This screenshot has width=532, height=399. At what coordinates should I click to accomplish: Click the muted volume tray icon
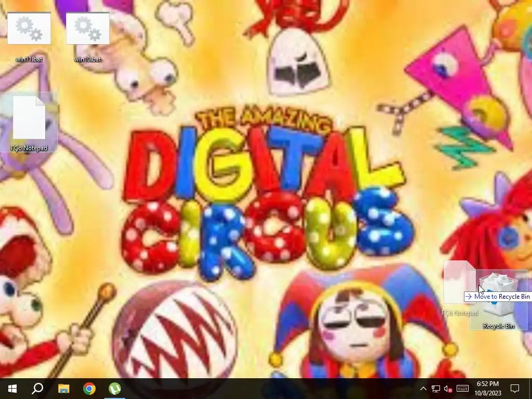tap(448, 389)
